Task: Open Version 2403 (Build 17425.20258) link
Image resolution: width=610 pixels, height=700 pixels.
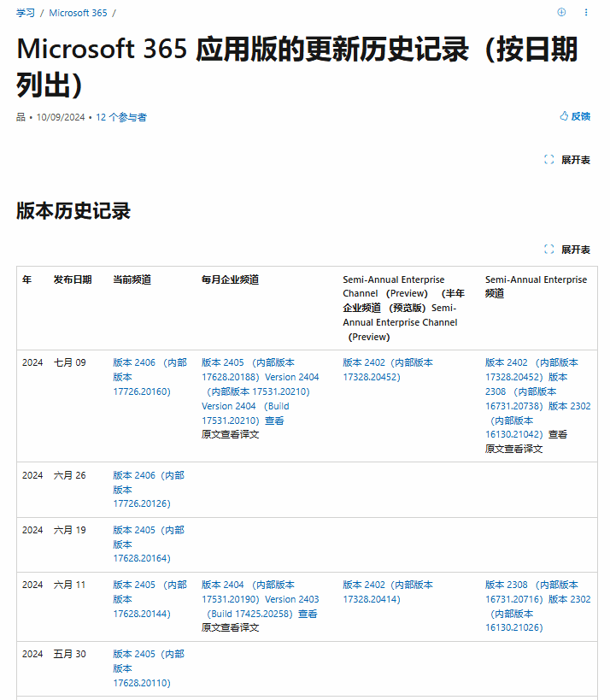Action: 262,606
